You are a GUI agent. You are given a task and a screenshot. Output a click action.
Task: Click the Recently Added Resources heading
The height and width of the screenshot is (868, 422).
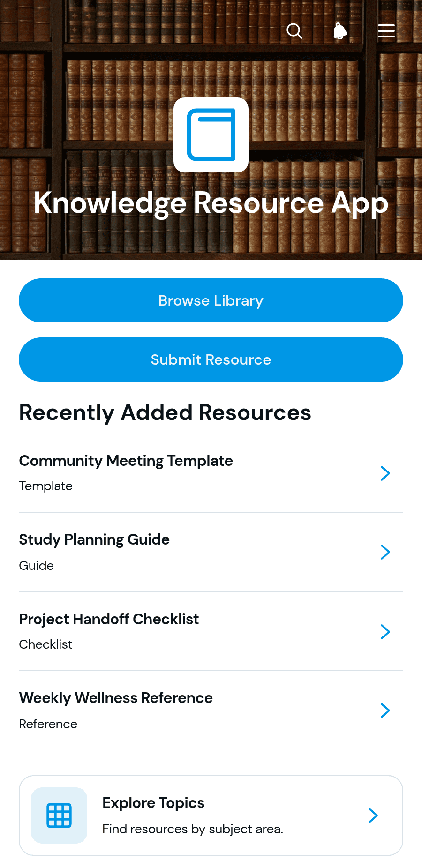165,413
